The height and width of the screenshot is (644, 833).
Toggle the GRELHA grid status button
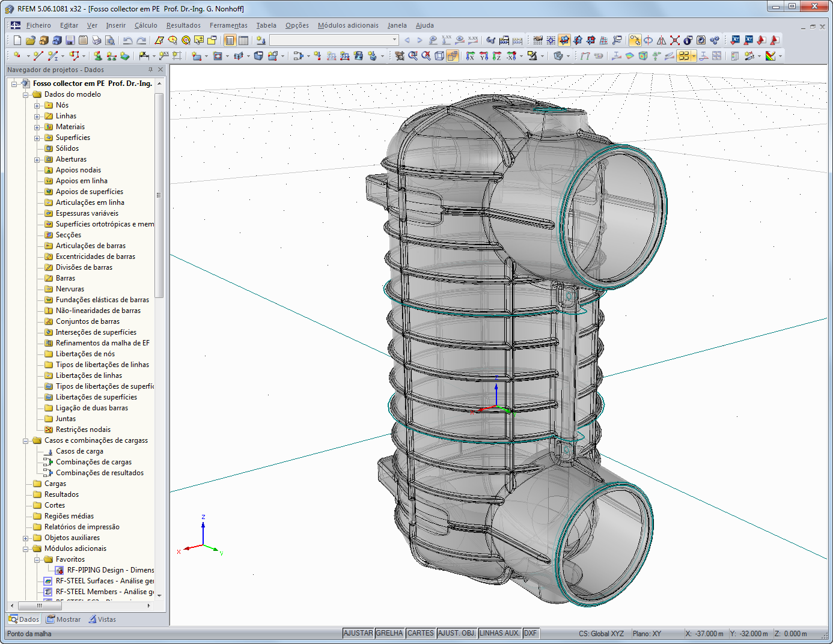tap(389, 633)
